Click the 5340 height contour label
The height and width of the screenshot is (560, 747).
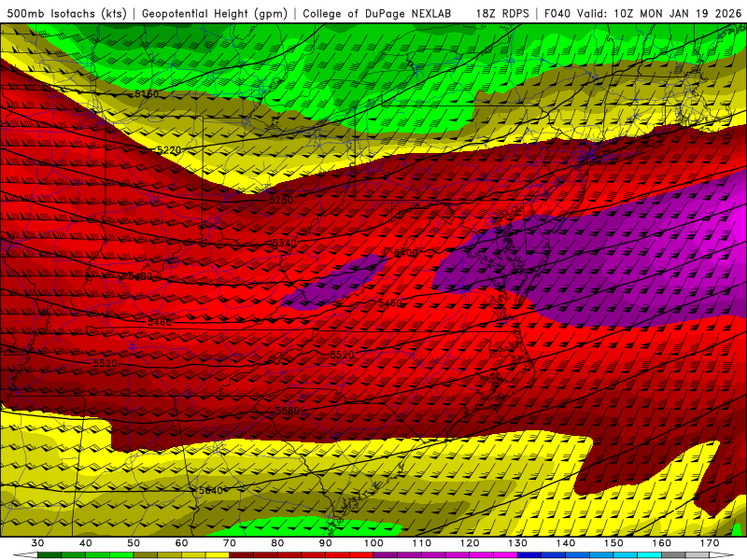(x=284, y=243)
